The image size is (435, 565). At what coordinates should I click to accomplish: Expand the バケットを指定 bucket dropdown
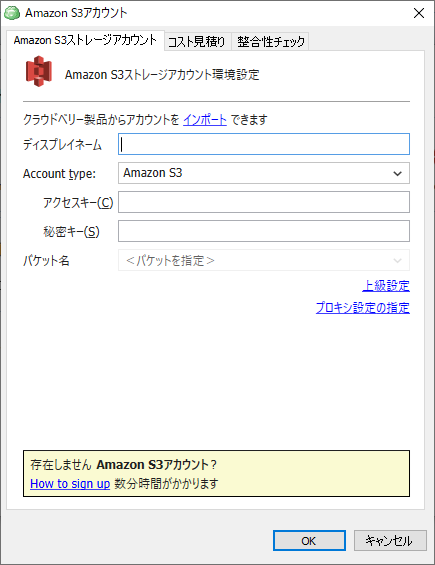point(264,260)
